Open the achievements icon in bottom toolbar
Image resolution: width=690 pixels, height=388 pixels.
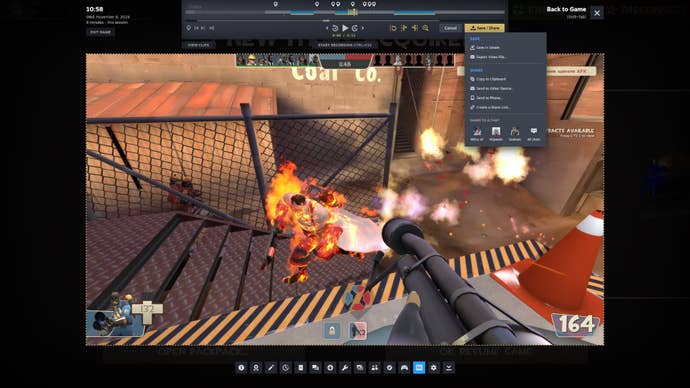[256, 367]
